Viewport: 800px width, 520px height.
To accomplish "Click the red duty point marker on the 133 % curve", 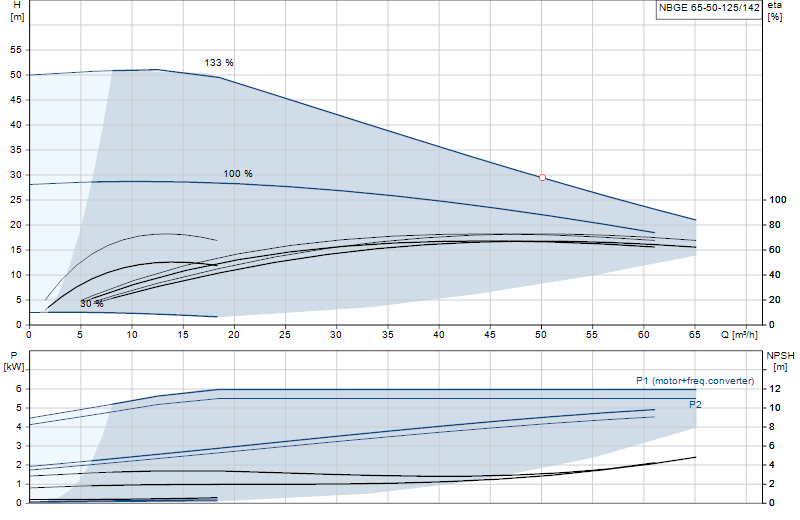I will (x=542, y=178).
